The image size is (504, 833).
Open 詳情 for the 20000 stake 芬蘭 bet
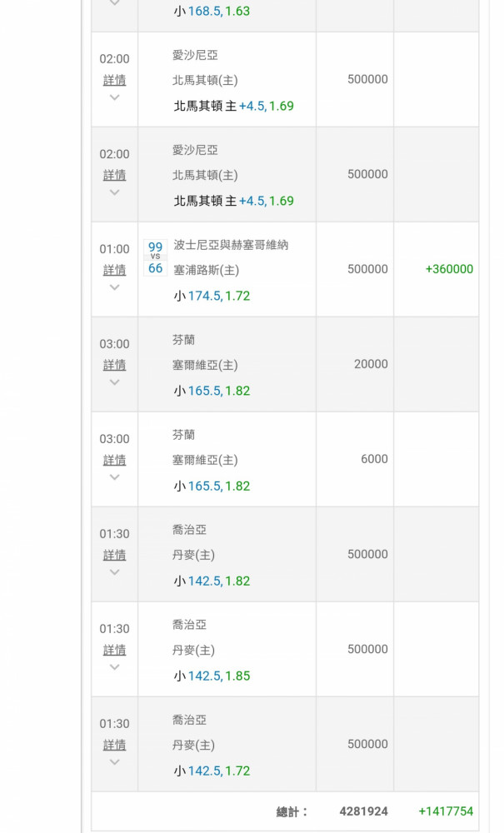(x=114, y=365)
